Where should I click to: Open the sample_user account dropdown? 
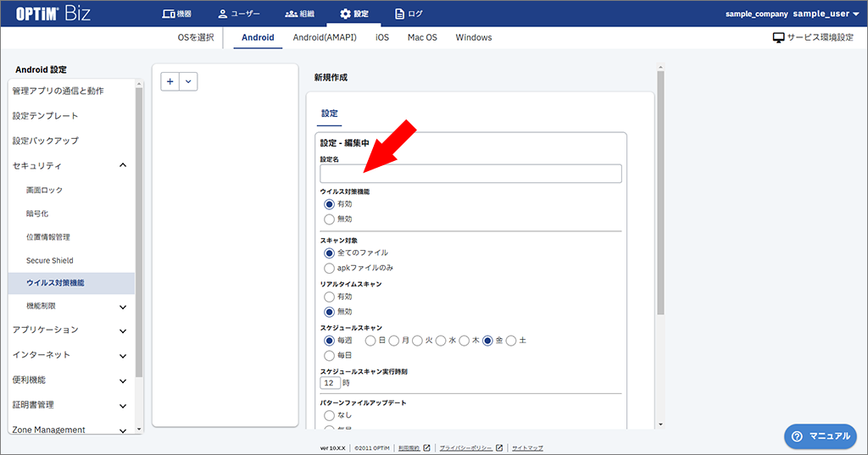coord(826,14)
